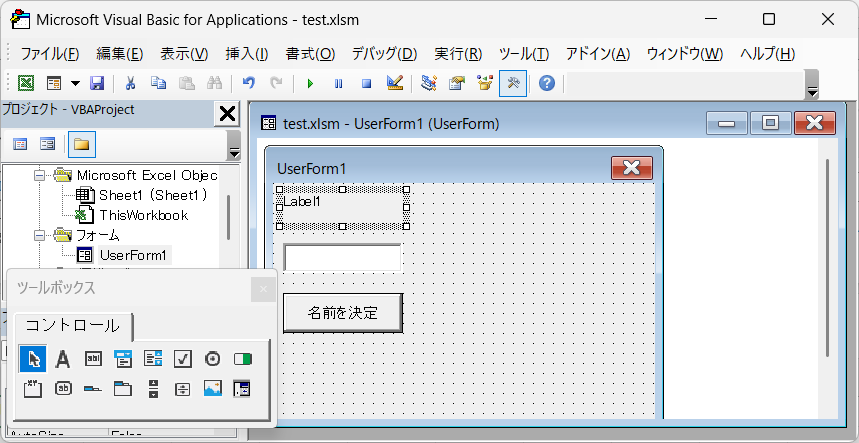Choose the ToggleButton control tool

click(242, 359)
